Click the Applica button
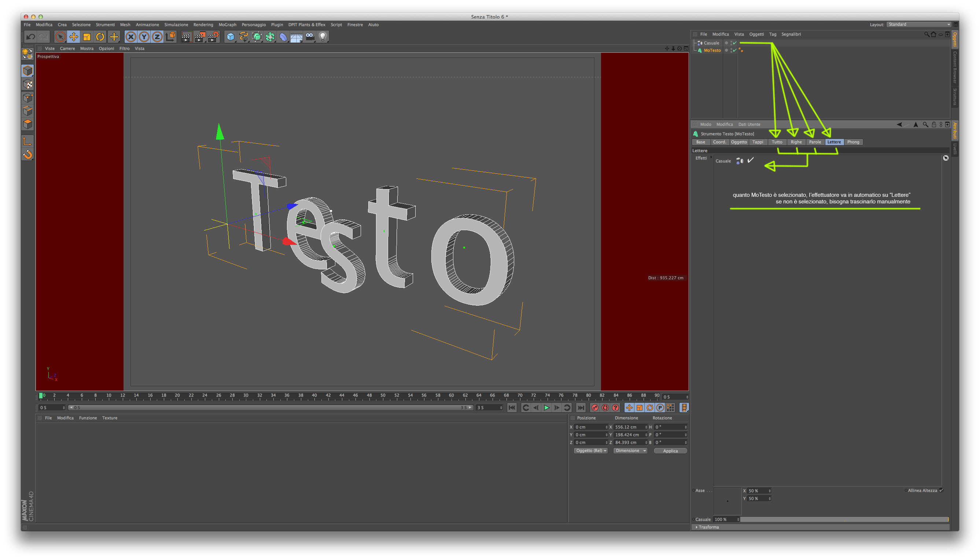The height and width of the screenshot is (560, 980). 670,451
